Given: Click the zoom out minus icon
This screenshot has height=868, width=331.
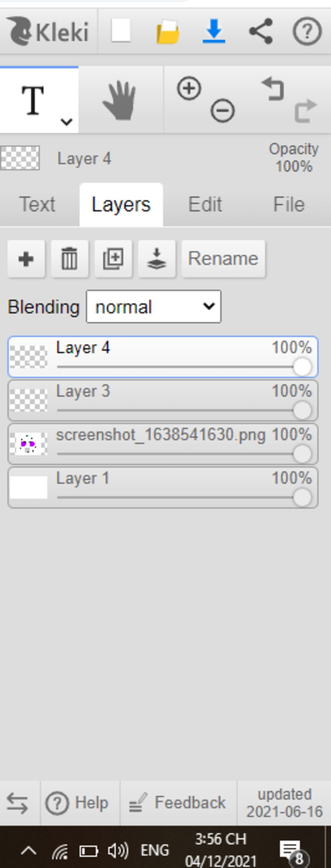Looking at the screenshot, I should click(223, 110).
